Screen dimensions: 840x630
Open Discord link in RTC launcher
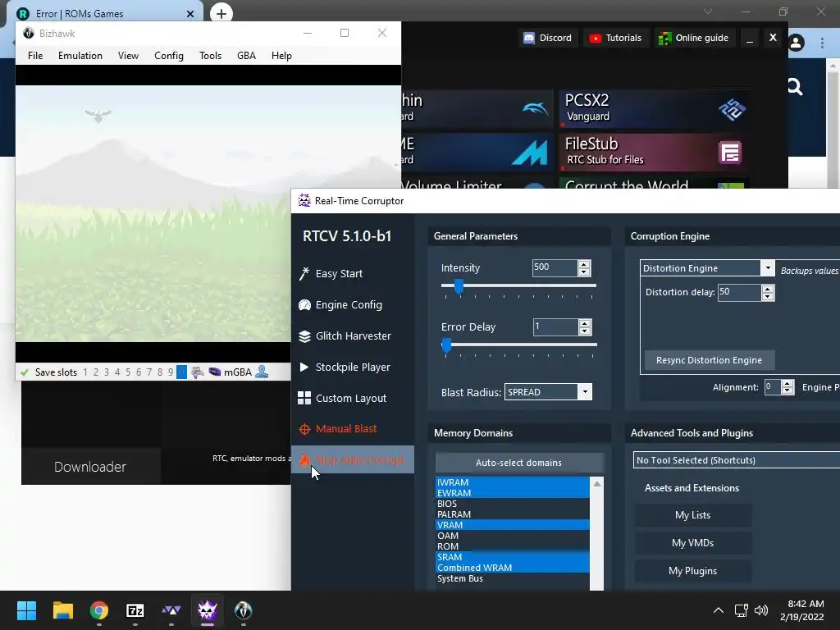(x=547, y=38)
